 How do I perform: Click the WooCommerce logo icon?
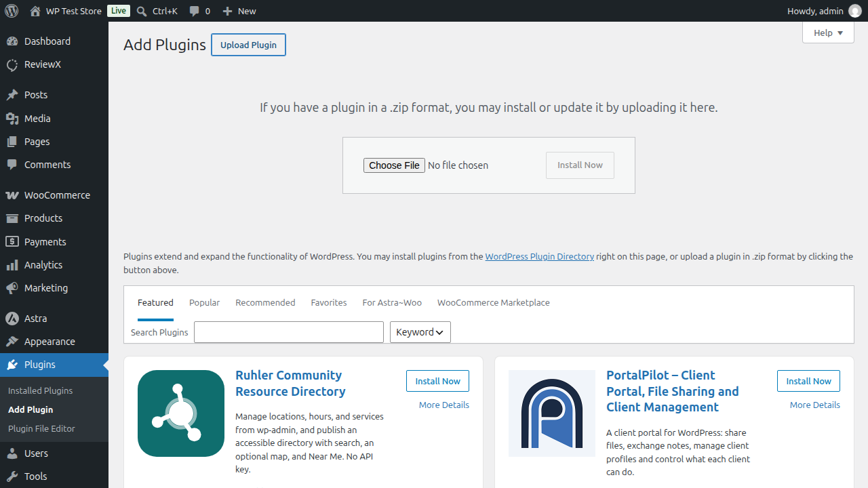tap(12, 195)
